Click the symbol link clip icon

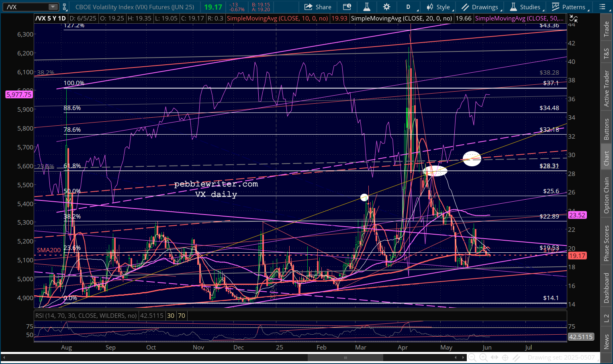pos(64,7)
